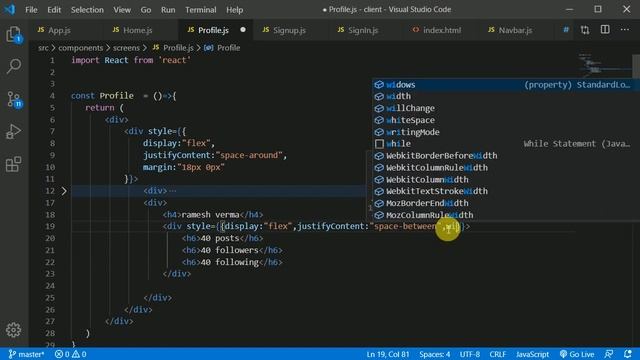
Task: Open the File menu
Action: point(31,9)
